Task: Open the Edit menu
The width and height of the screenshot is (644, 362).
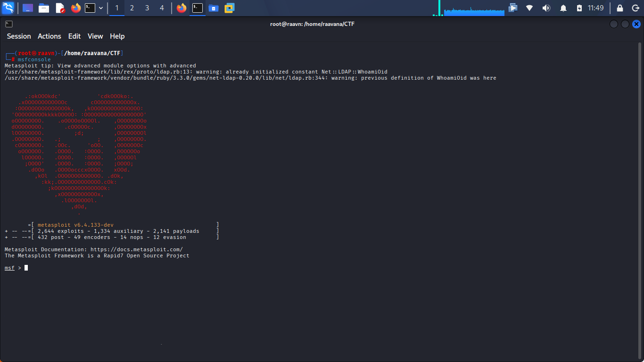Action: click(74, 36)
